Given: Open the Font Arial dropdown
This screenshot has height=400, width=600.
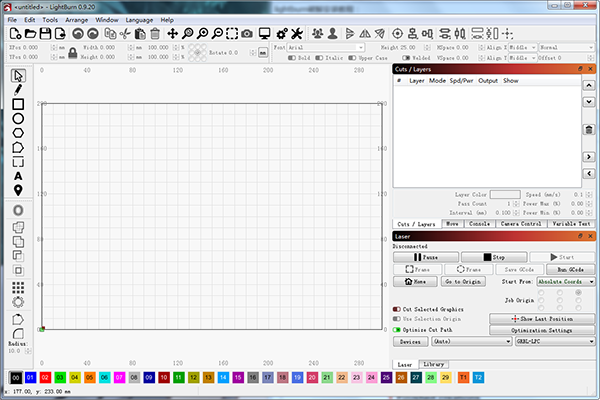Looking at the screenshot, I should pos(326,47).
